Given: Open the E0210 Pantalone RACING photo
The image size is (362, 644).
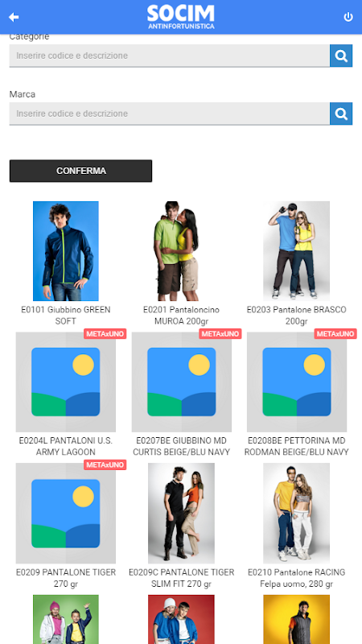Looking at the screenshot, I should coord(296,514).
